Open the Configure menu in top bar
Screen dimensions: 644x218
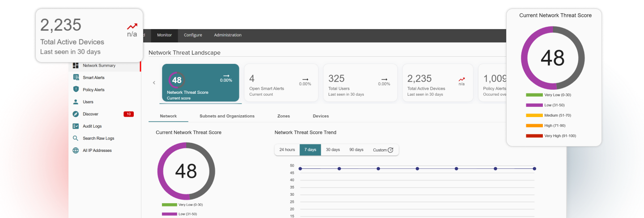tap(193, 35)
